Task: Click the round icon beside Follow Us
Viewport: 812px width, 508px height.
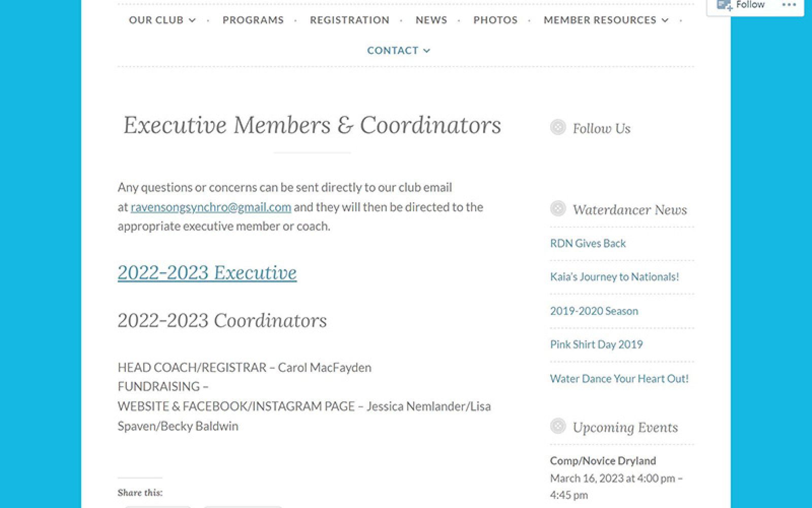Action: [558, 127]
